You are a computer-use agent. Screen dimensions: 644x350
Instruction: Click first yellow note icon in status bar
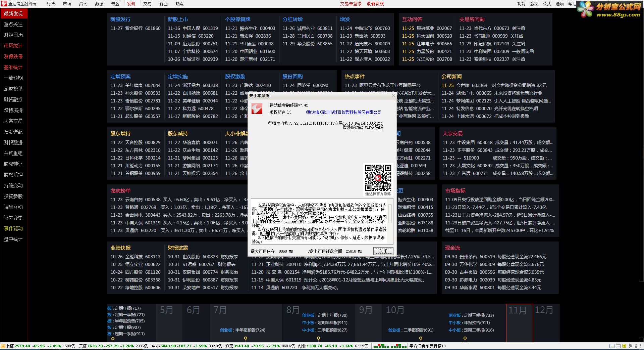[612, 346]
